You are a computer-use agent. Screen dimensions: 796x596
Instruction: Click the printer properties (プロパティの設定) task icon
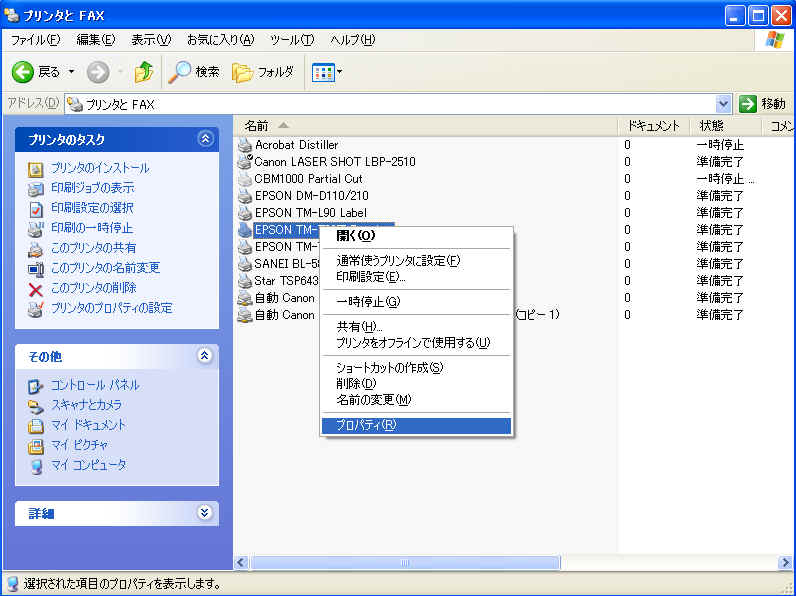36,309
